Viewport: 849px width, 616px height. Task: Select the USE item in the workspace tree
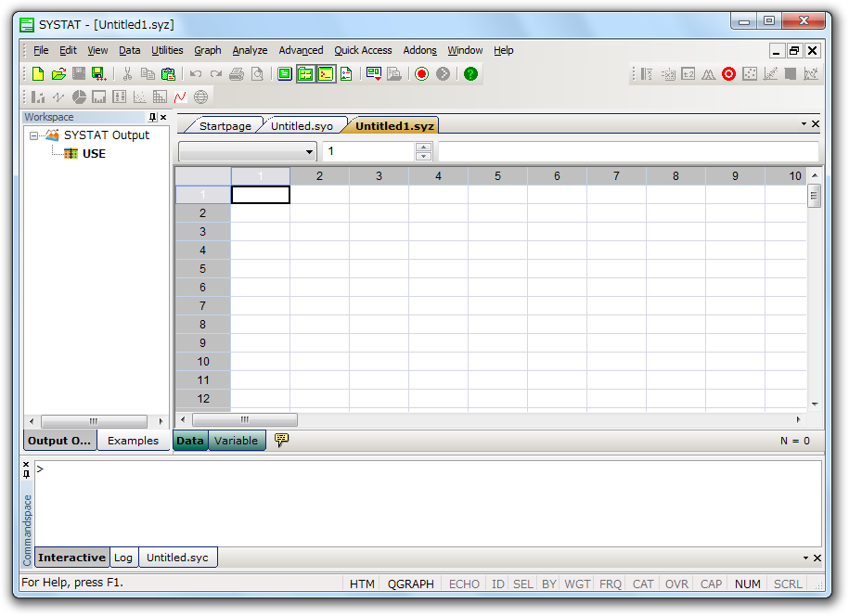[x=94, y=154]
